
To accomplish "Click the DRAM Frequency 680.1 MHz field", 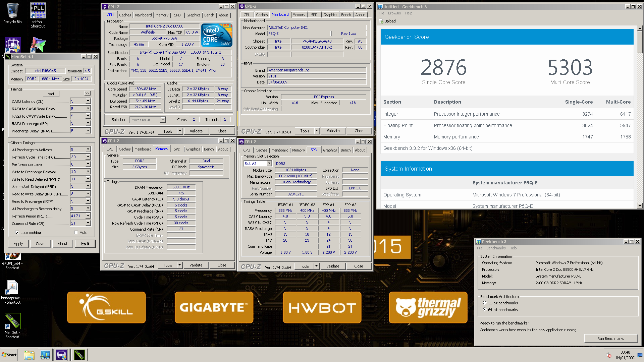I will point(181,187).
